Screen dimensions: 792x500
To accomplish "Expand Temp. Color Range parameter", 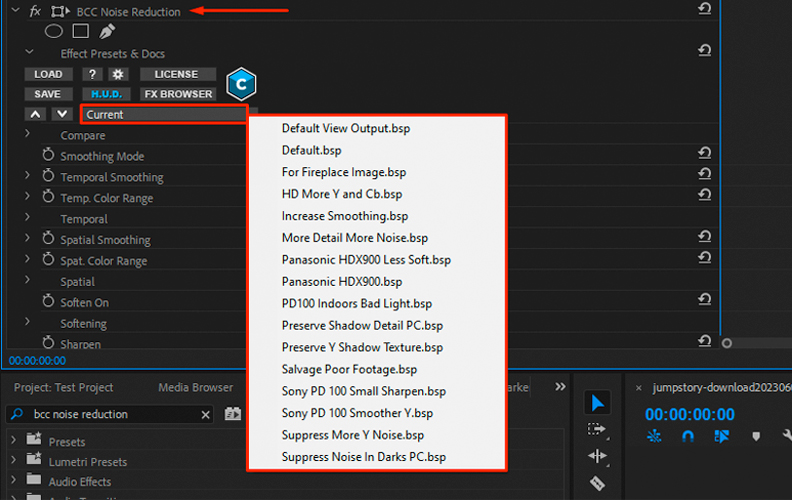I will pyautogui.click(x=28, y=196).
